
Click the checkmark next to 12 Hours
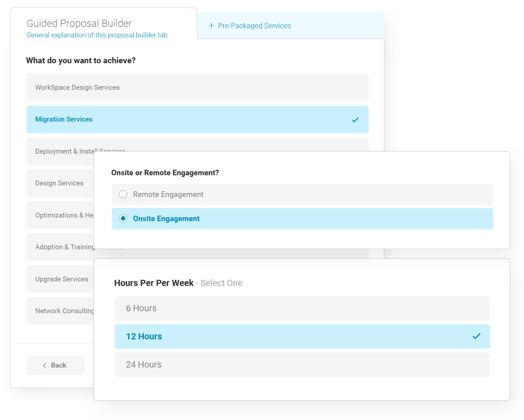(x=477, y=336)
